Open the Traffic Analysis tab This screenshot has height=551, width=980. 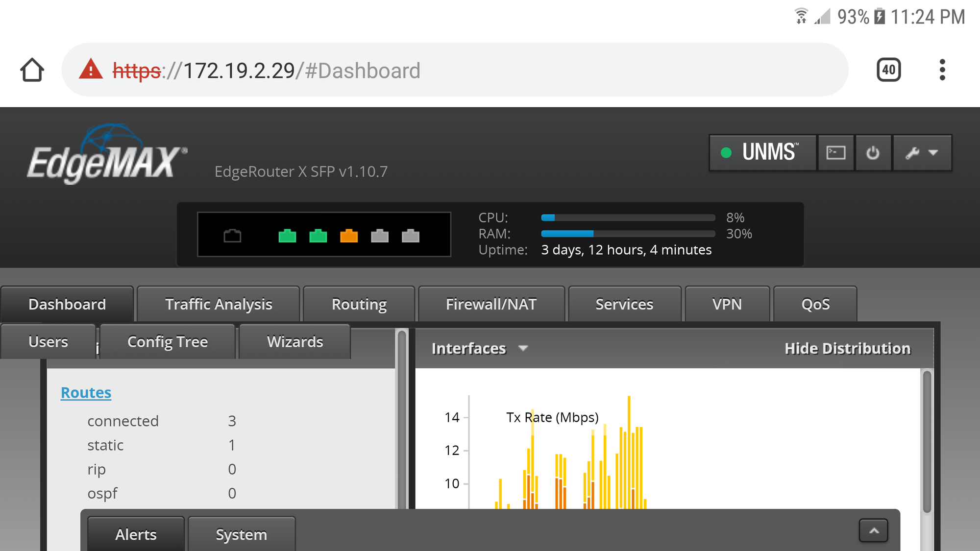[x=219, y=304]
